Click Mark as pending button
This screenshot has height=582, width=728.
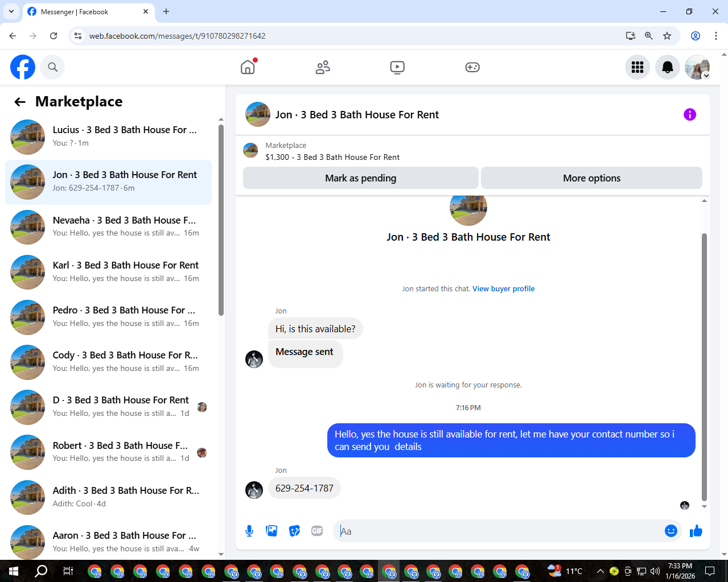pos(361,178)
